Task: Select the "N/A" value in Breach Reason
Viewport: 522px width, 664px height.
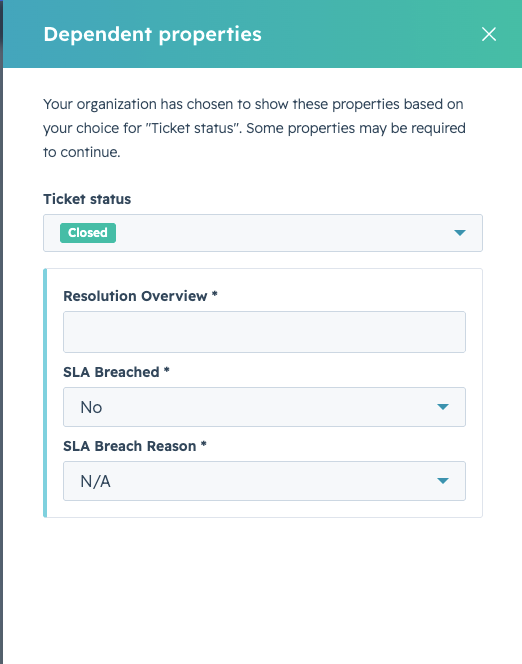Action: [95, 481]
